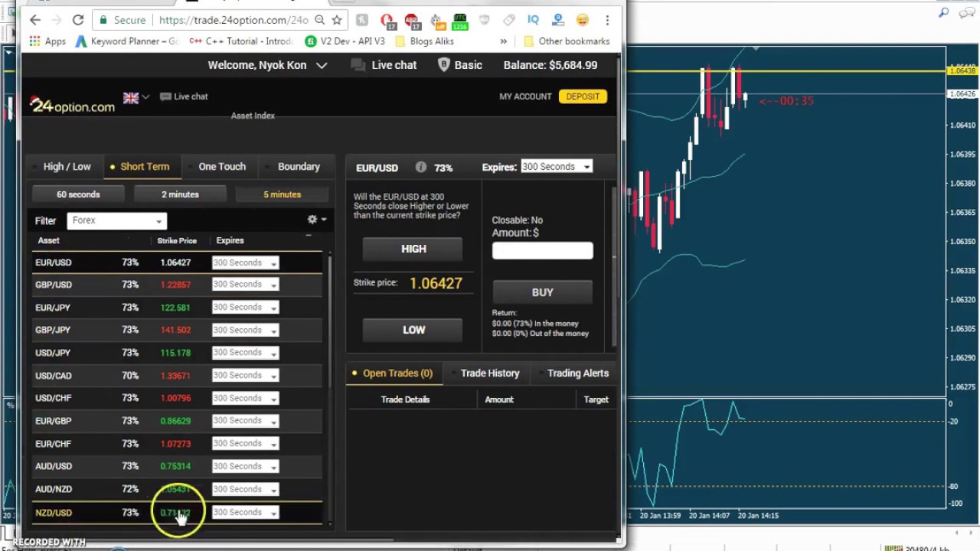This screenshot has height=551, width=980.
Task: Open the V2 Dev - API V3 bookmark
Action: 345,41
